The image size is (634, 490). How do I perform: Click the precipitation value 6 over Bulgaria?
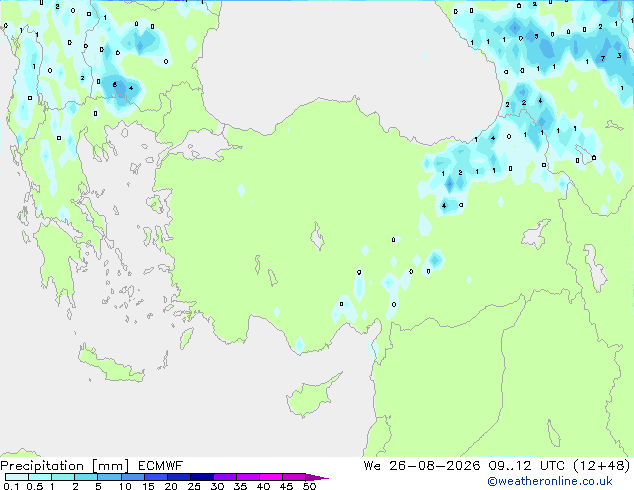point(115,84)
